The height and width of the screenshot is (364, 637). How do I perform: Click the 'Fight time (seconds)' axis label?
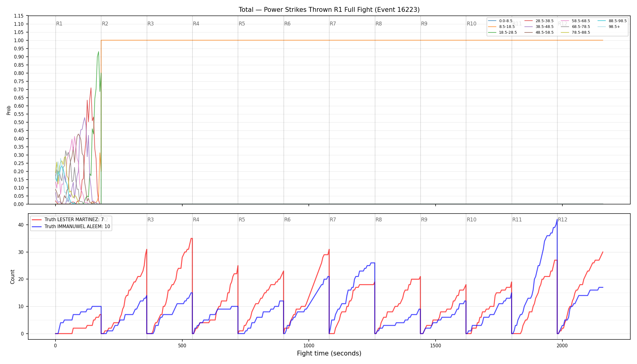click(x=329, y=353)
